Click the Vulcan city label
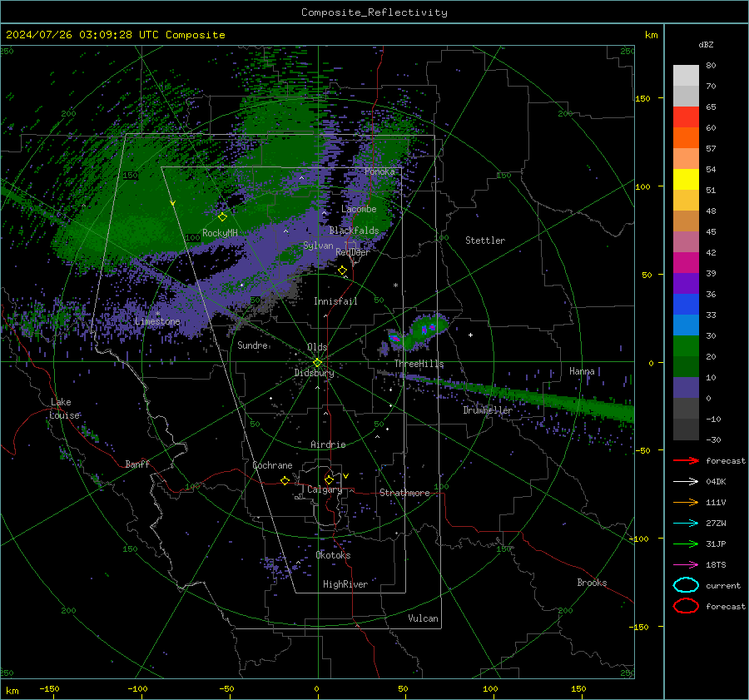This screenshot has height=700, width=749. tap(424, 618)
